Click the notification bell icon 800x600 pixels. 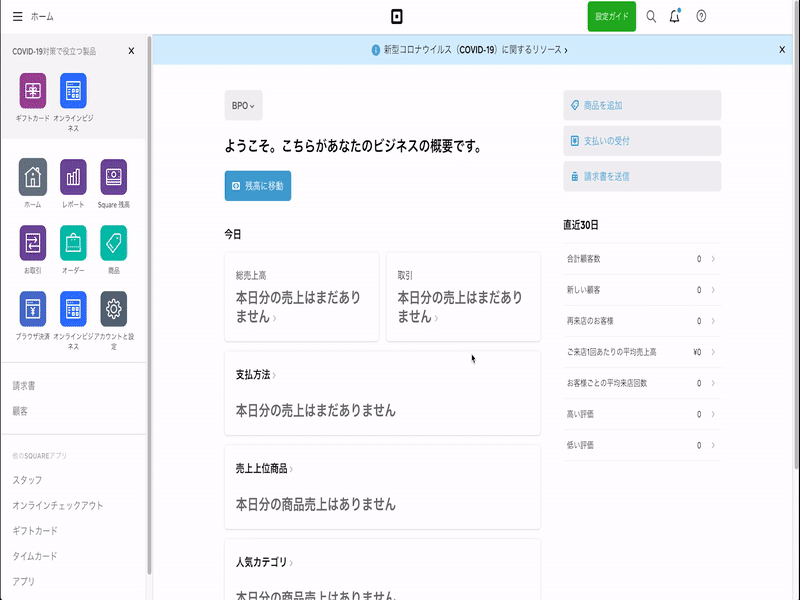point(675,16)
